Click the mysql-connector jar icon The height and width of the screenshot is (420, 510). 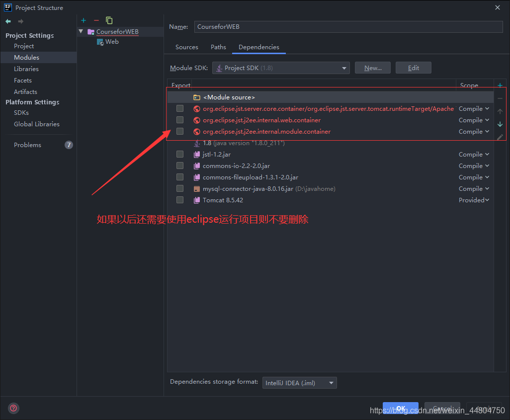pyautogui.click(x=197, y=189)
